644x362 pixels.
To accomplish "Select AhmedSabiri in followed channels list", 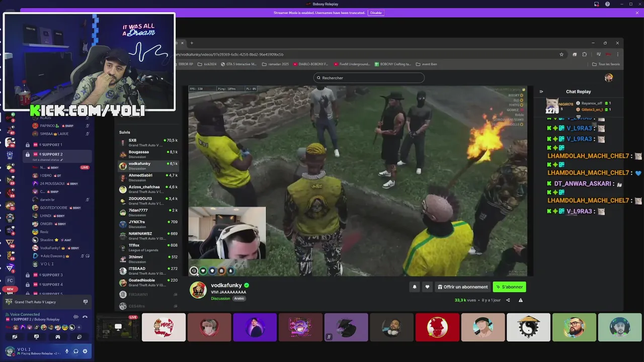I will pos(147,177).
